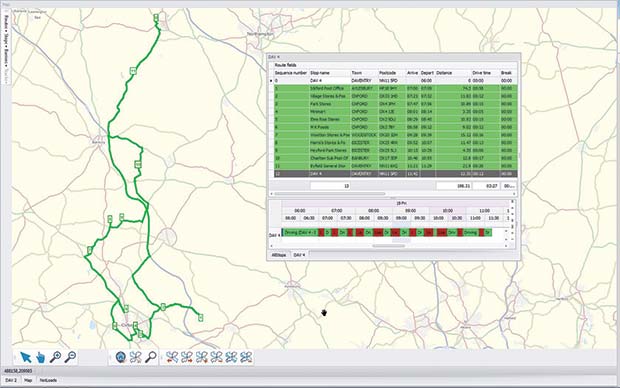The width and height of the screenshot is (620, 388).
Task: Click the last route icon in the toolbar
Action: 246,358
